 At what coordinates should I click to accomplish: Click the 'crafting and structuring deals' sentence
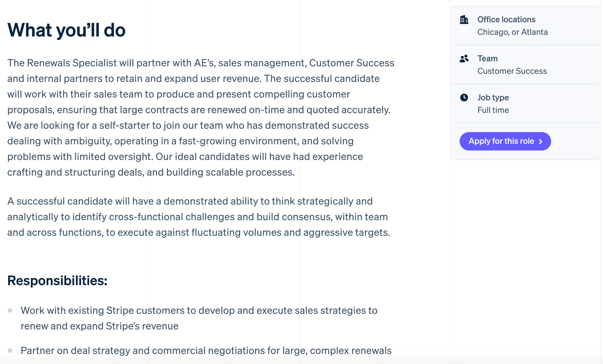click(151, 172)
